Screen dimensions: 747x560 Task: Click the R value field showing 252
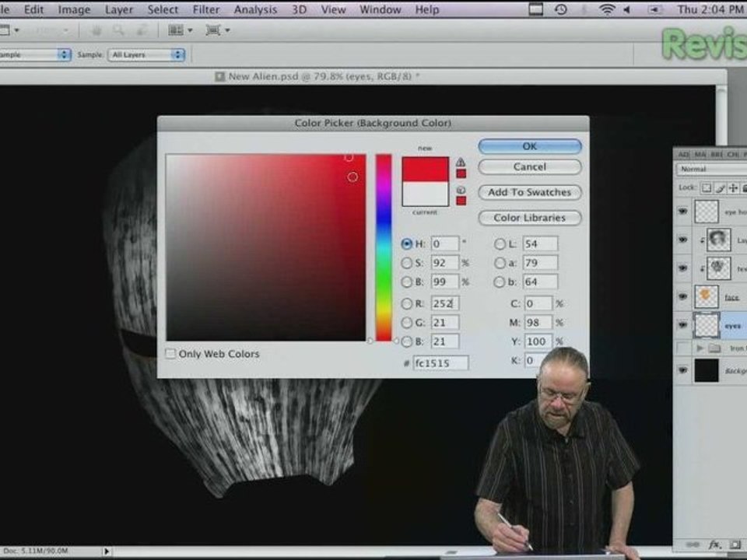pyautogui.click(x=445, y=303)
